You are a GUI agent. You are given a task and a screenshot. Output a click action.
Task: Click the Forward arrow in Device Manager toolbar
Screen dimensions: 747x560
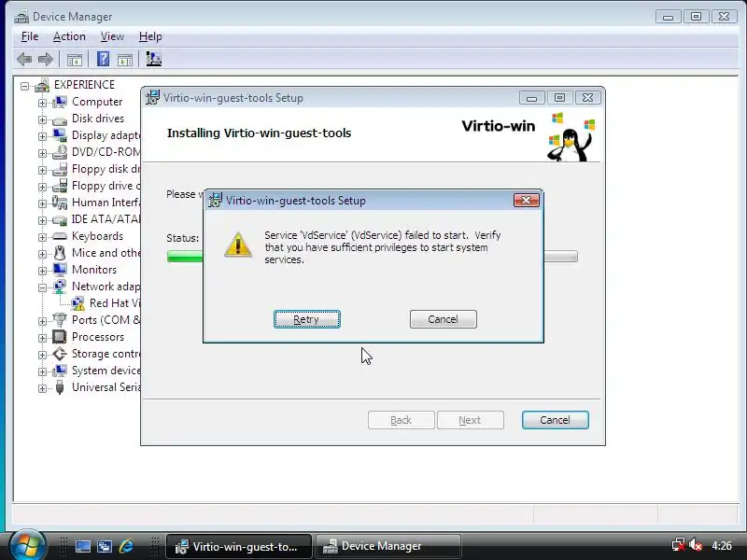(x=45, y=60)
